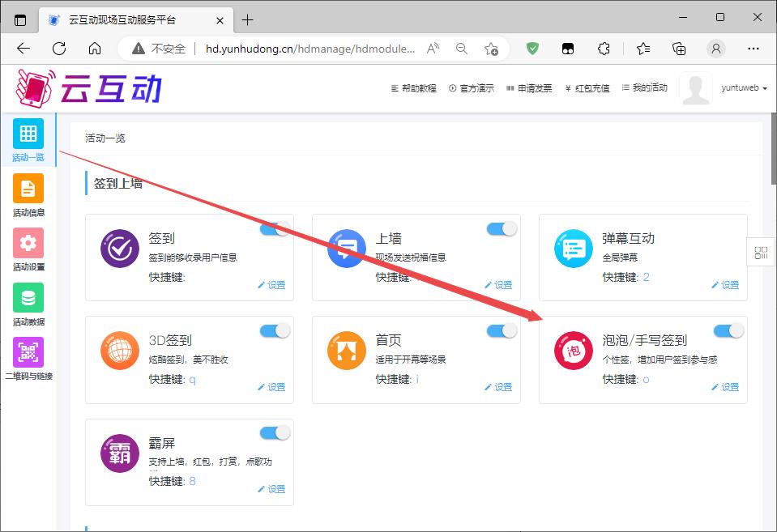
Task: Open 活动设置 gear icon
Action: coord(28,243)
